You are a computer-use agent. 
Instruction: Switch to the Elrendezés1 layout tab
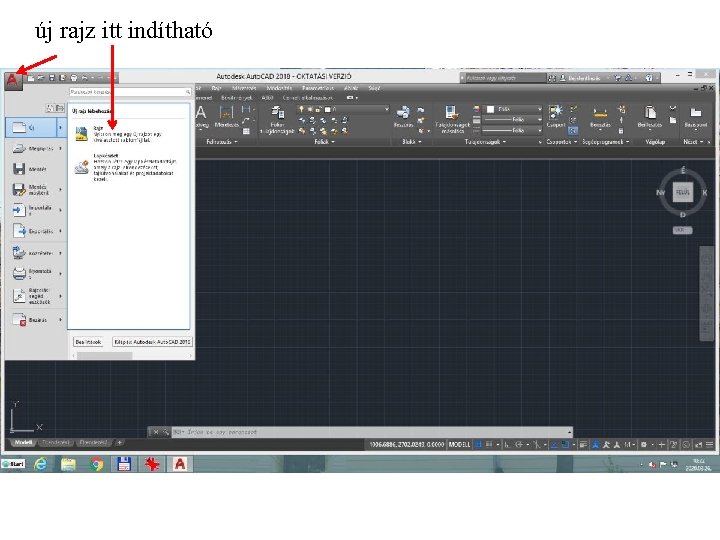pyautogui.click(x=56, y=443)
